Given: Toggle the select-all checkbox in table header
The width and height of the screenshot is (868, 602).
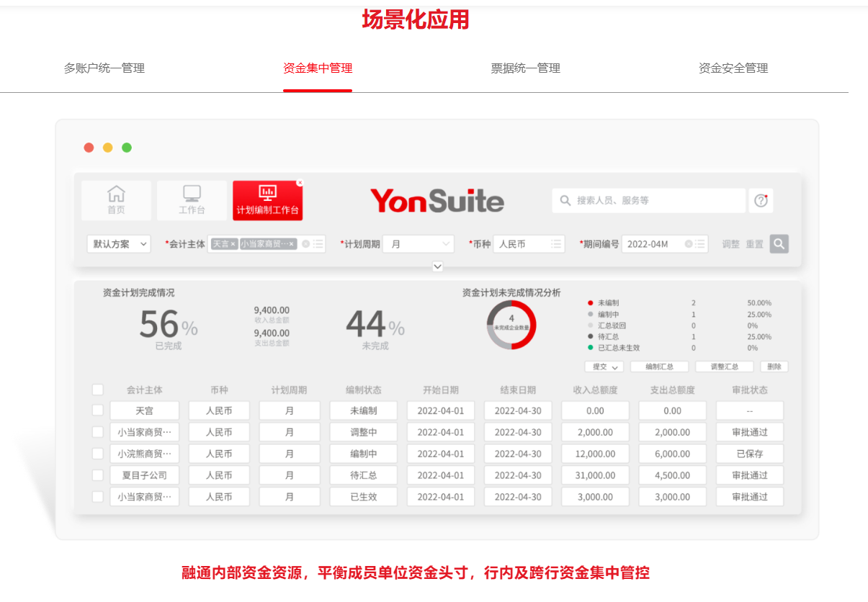Looking at the screenshot, I should (98, 390).
